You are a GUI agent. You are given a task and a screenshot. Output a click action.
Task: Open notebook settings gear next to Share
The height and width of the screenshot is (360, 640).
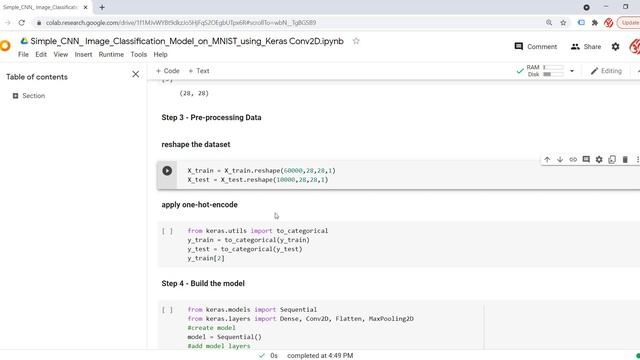click(616, 47)
